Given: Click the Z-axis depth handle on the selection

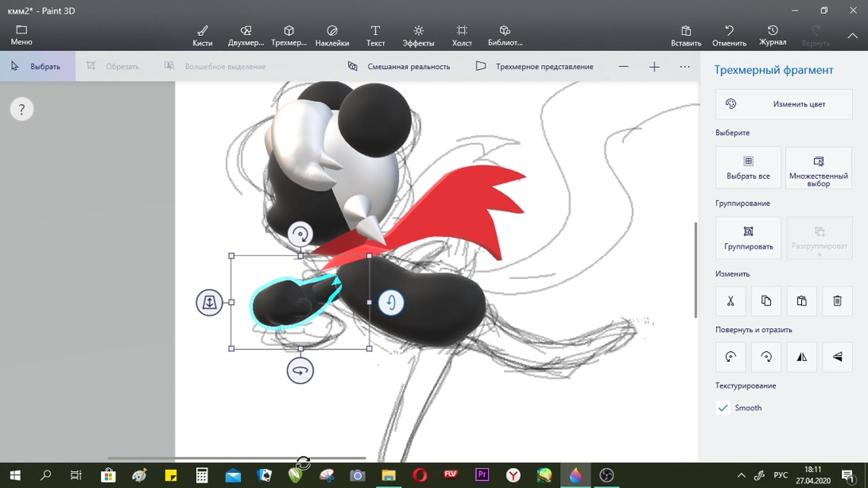Looking at the screenshot, I should click(209, 302).
